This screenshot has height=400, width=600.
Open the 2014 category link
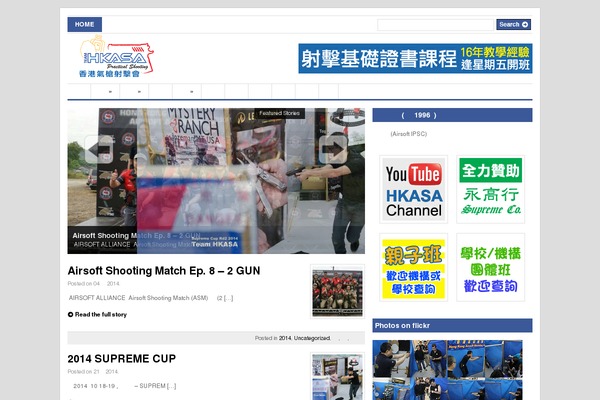pos(285,338)
